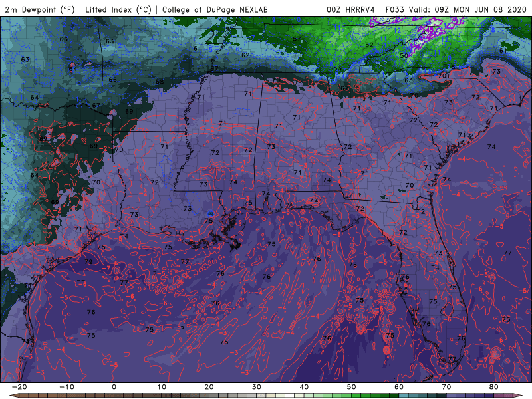The width and height of the screenshot is (532, 399).
Task: Click the "10" color scale label
Action: 162,387
